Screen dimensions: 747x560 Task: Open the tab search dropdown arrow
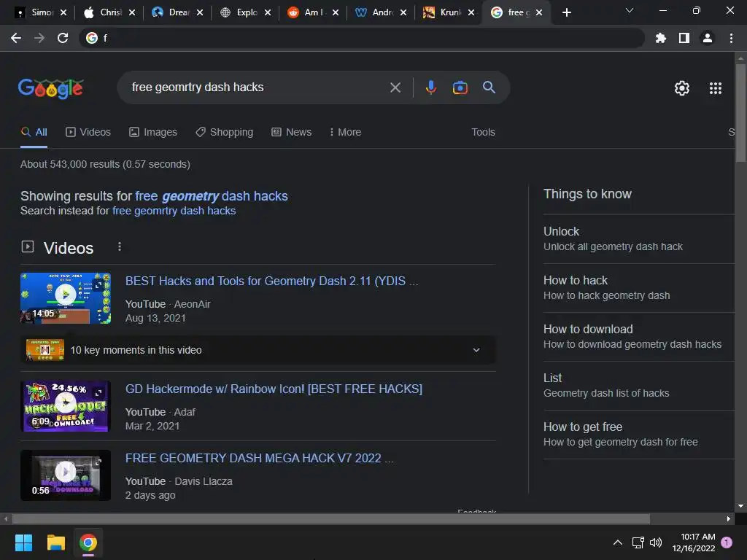(x=630, y=10)
